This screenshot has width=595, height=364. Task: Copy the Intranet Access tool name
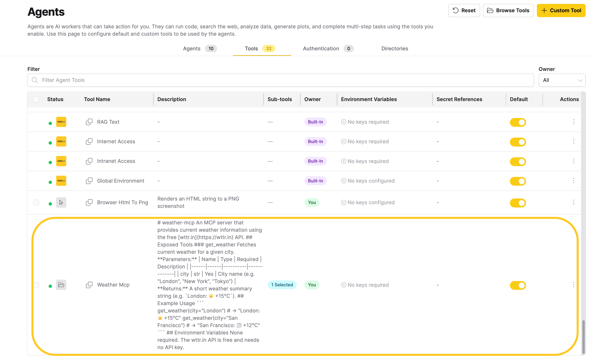coord(89,161)
